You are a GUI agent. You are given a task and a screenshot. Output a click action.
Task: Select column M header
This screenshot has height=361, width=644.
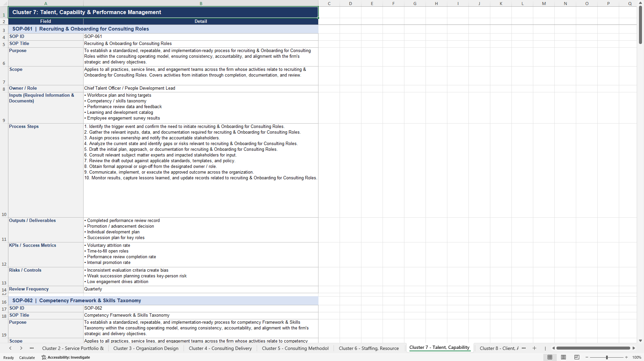[544, 3]
